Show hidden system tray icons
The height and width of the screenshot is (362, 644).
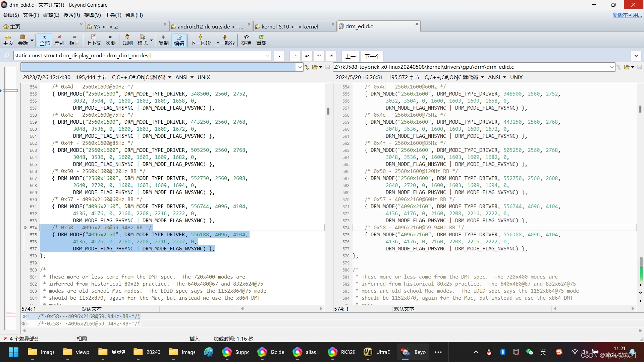point(476,352)
